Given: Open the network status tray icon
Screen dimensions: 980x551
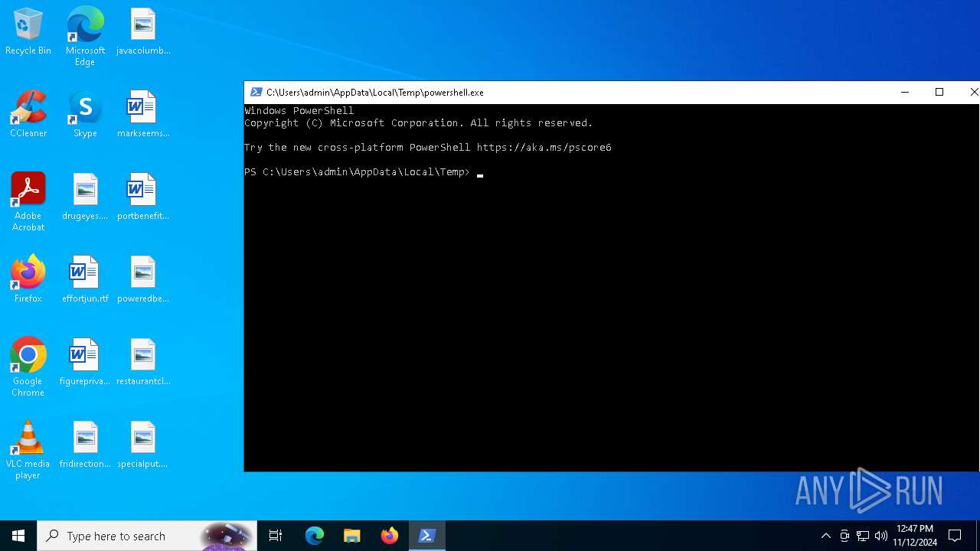Looking at the screenshot, I should [x=863, y=536].
